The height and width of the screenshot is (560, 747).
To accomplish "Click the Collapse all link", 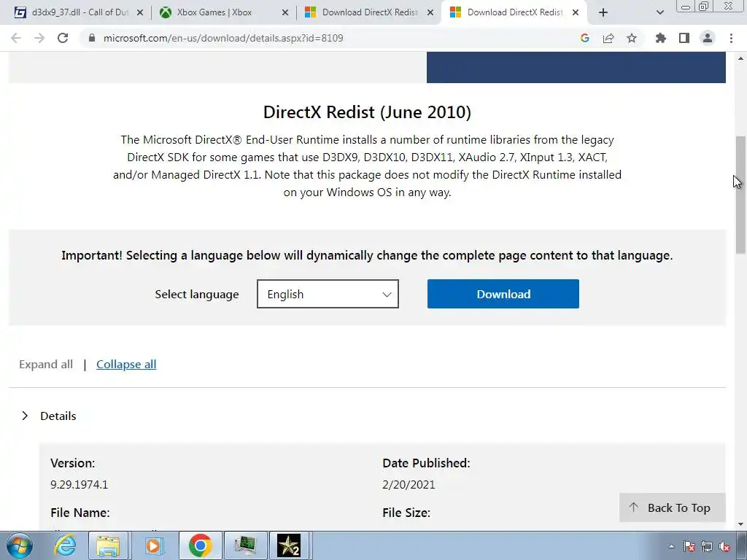I will (x=126, y=365).
